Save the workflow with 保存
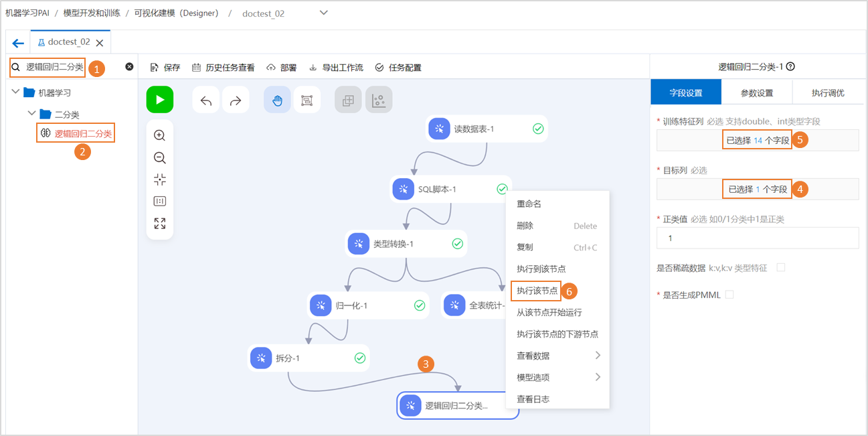 click(x=164, y=66)
